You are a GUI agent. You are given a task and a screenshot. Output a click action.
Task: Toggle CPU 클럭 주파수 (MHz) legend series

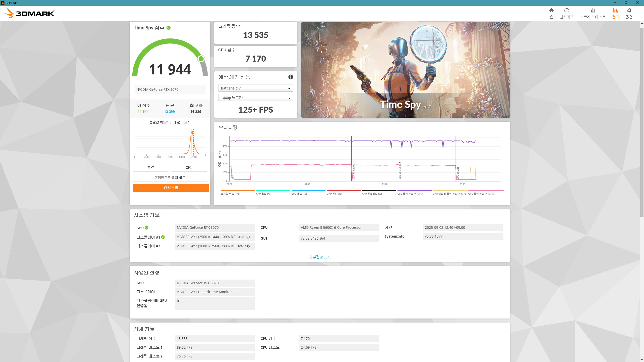pos(414,192)
